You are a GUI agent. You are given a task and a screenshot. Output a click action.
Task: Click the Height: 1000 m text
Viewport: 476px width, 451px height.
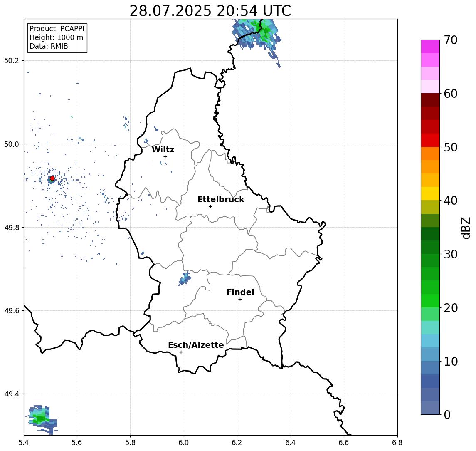point(56,37)
